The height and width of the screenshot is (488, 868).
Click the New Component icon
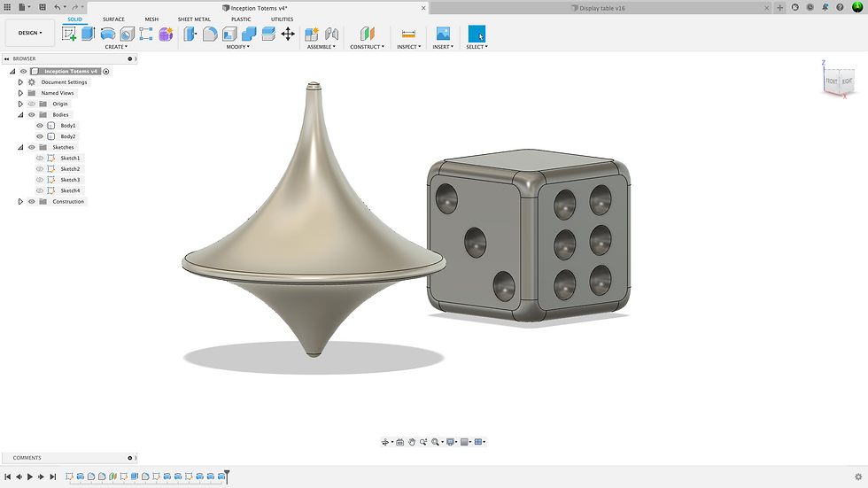pos(312,34)
